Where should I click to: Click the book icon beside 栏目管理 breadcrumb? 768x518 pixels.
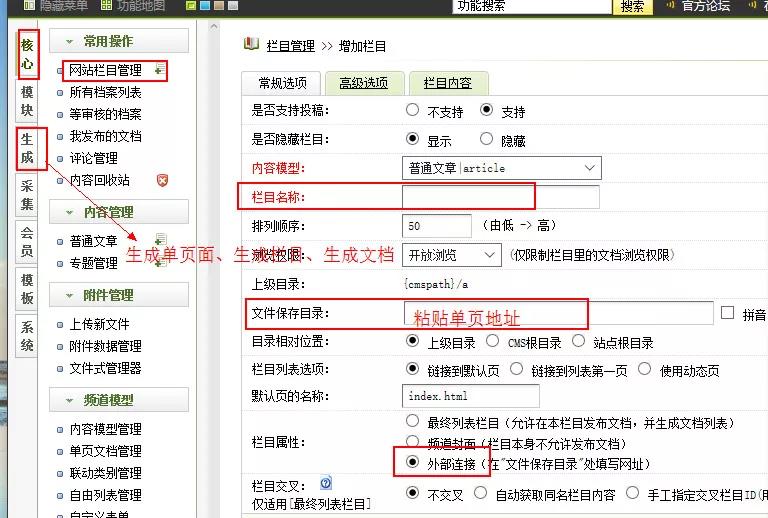[251, 44]
